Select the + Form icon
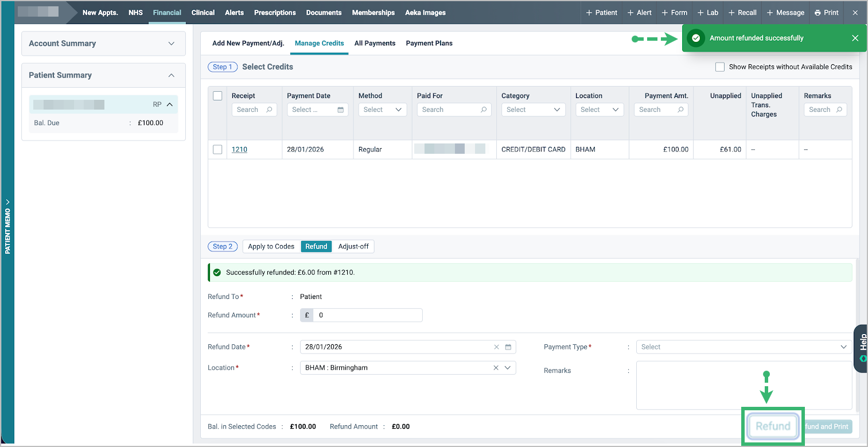 (x=674, y=12)
